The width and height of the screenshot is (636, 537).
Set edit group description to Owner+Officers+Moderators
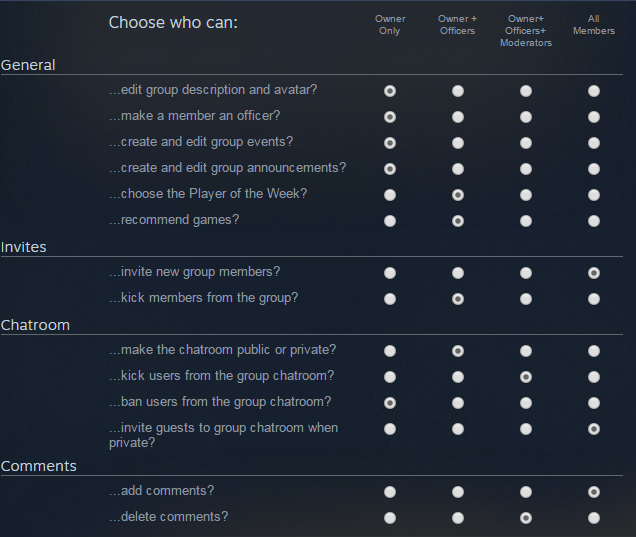click(x=526, y=91)
